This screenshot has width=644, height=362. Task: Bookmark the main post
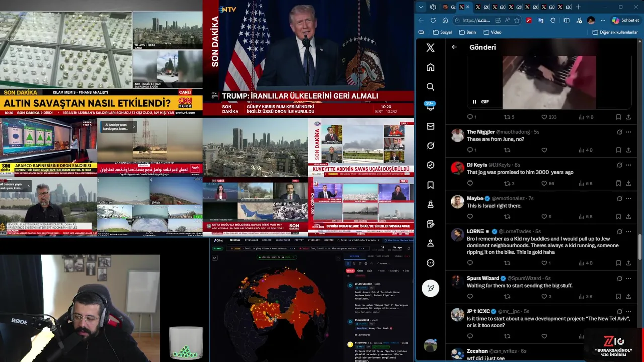point(618,117)
